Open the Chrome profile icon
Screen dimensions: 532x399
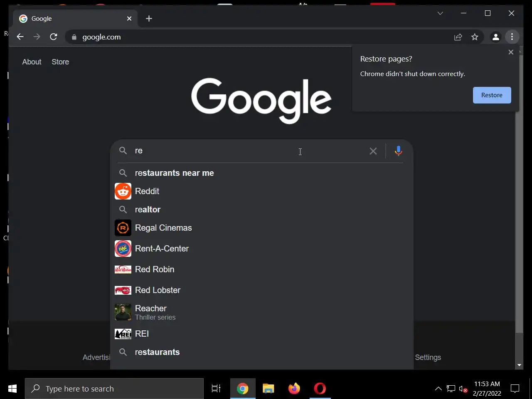coord(495,37)
